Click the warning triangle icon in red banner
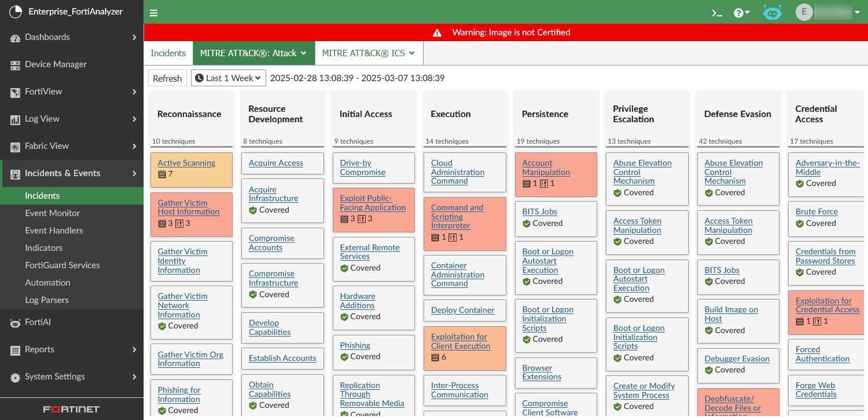Screen dimensions: 868x420 tap(437, 32)
